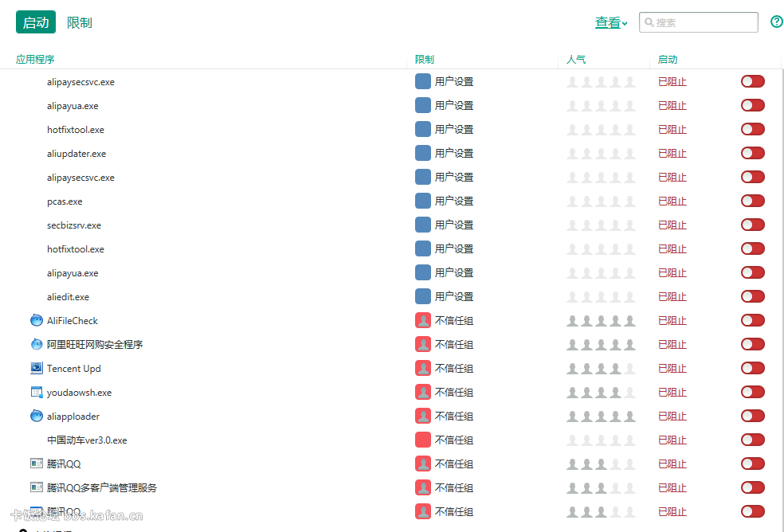Click the youdaowsh.exe application icon
This screenshot has height=532, width=784.
coord(37,392)
